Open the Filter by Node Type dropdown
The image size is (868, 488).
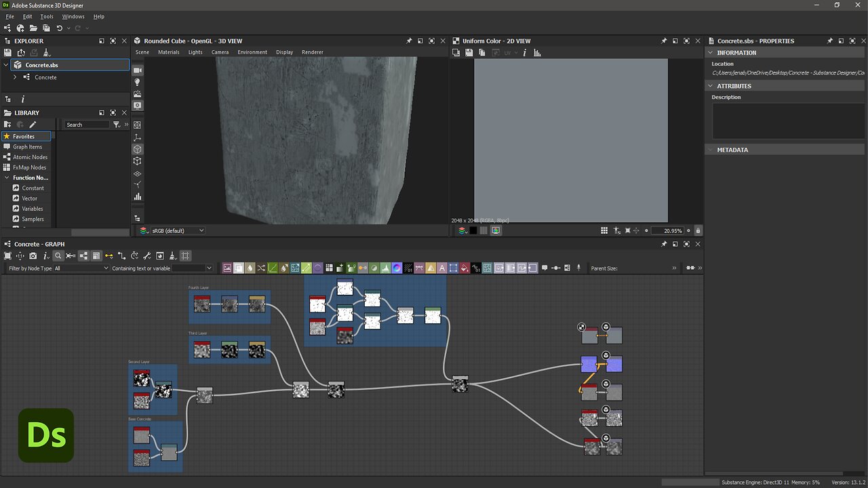81,268
